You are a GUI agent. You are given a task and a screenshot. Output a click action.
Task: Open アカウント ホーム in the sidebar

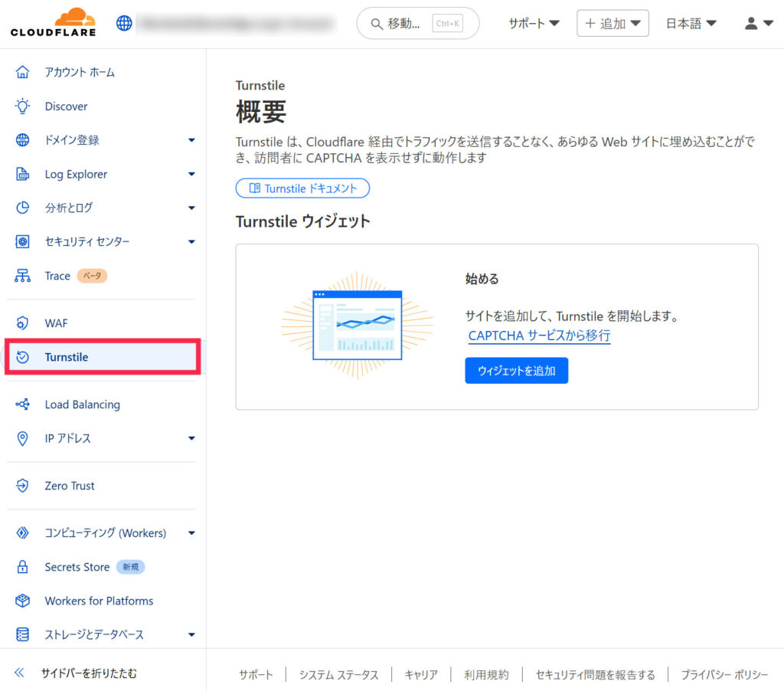tap(80, 72)
